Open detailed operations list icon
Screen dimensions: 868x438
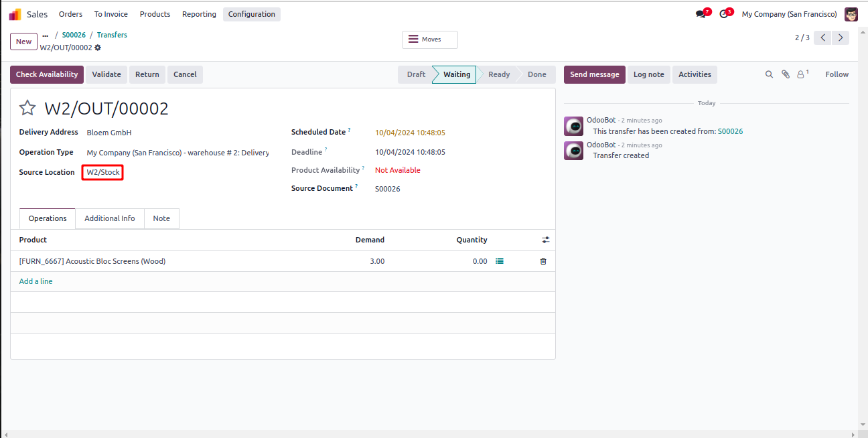coord(500,261)
